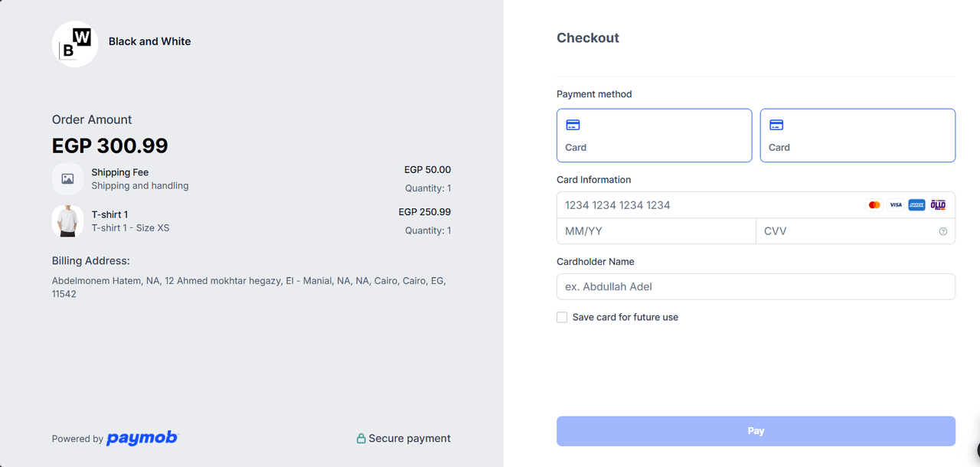This screenshot has width=980, height=467.
Task: Click the Save card for future use label
Action: click(x=626, y=317)
